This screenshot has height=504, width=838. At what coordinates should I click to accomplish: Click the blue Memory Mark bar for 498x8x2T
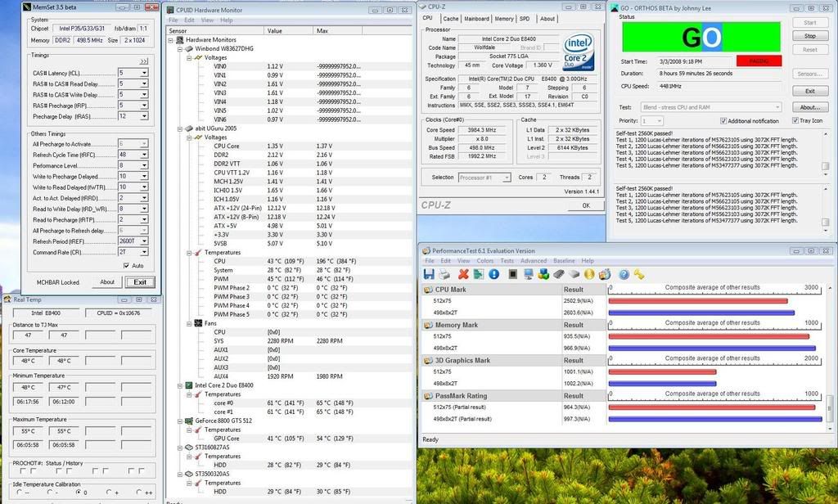click(712, 348)
